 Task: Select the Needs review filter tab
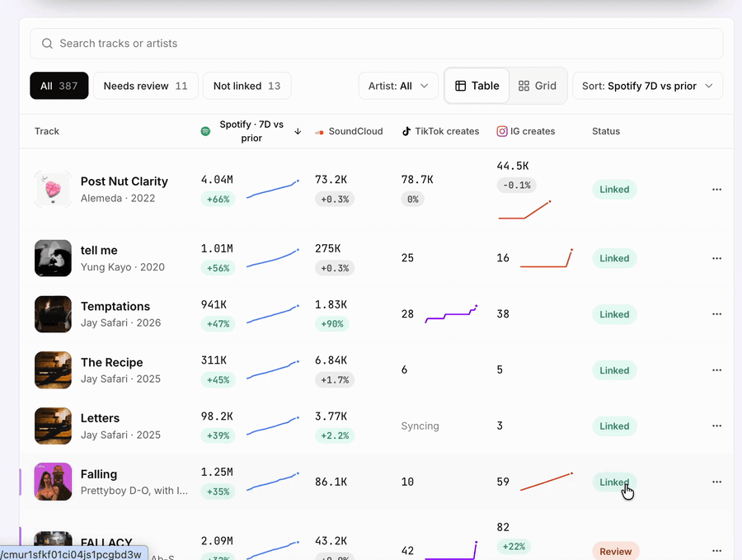(x=146, y=86)
